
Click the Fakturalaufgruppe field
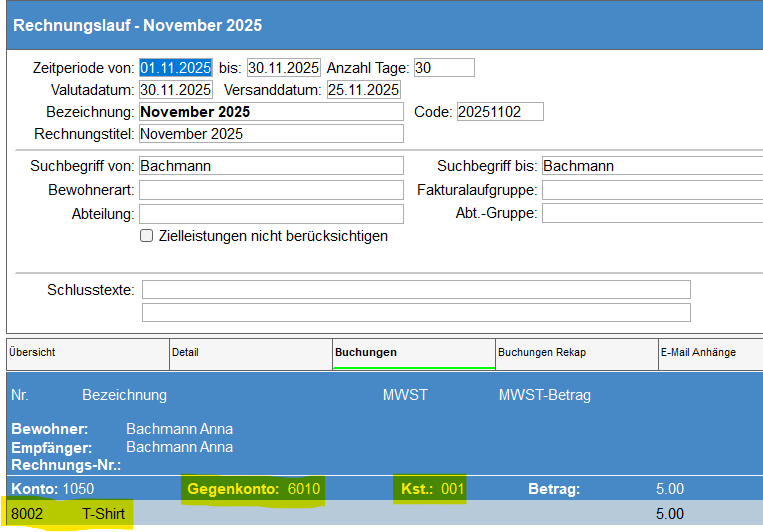(x=650, y=190)
